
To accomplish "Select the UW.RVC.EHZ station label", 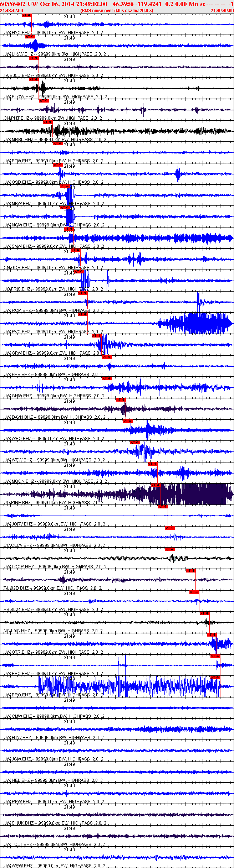I will click(x=54, y=332).
